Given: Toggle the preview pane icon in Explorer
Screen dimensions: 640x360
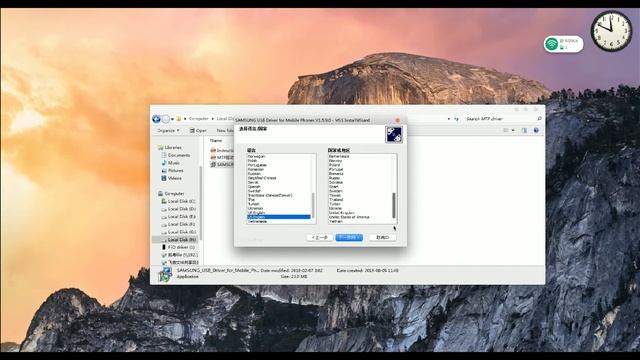Looking at the screenshot, I should [x=524, y=130].
